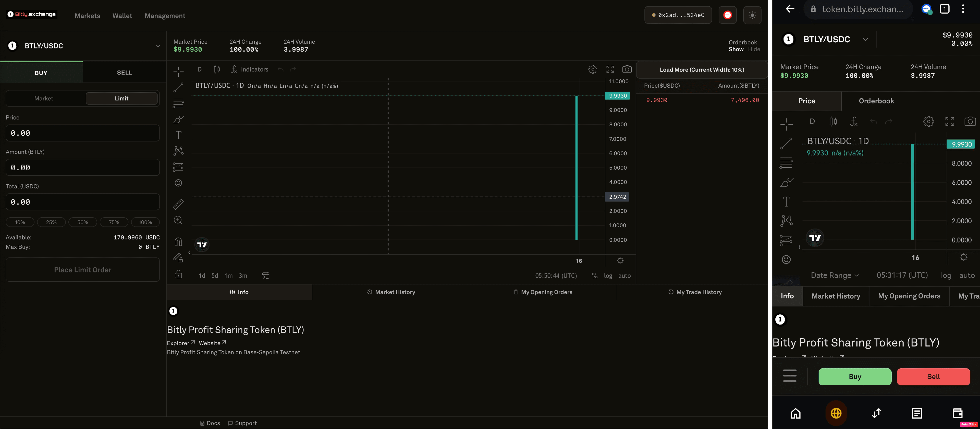Click mobile browser address bar
The height and width of the screenshot is (429, 980).
[x=858, y=9]
